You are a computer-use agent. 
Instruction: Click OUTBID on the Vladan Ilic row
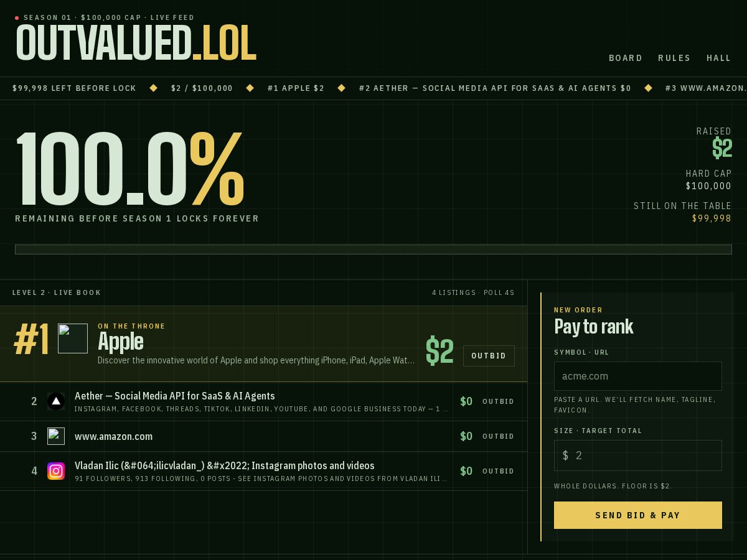click(498, 471)
